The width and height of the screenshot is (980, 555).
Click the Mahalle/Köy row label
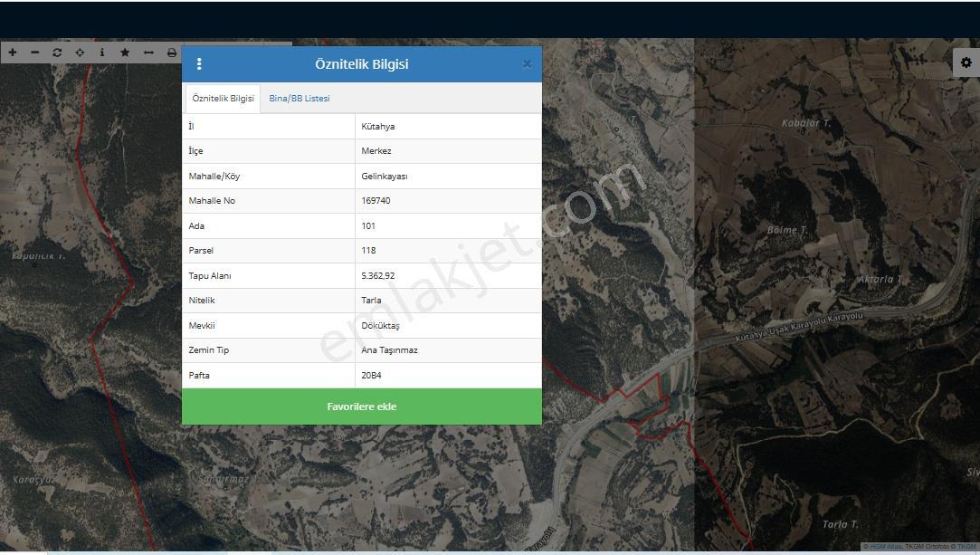point(214,177)
